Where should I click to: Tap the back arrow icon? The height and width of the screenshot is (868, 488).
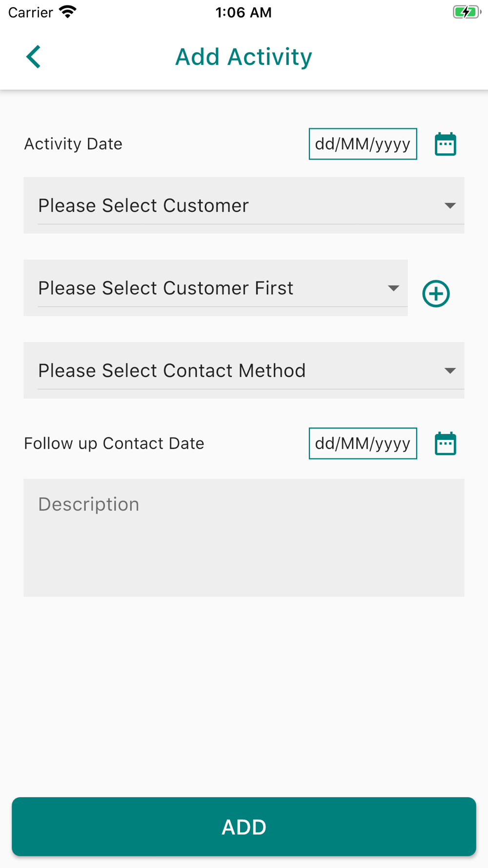click(x=33, y=57)
